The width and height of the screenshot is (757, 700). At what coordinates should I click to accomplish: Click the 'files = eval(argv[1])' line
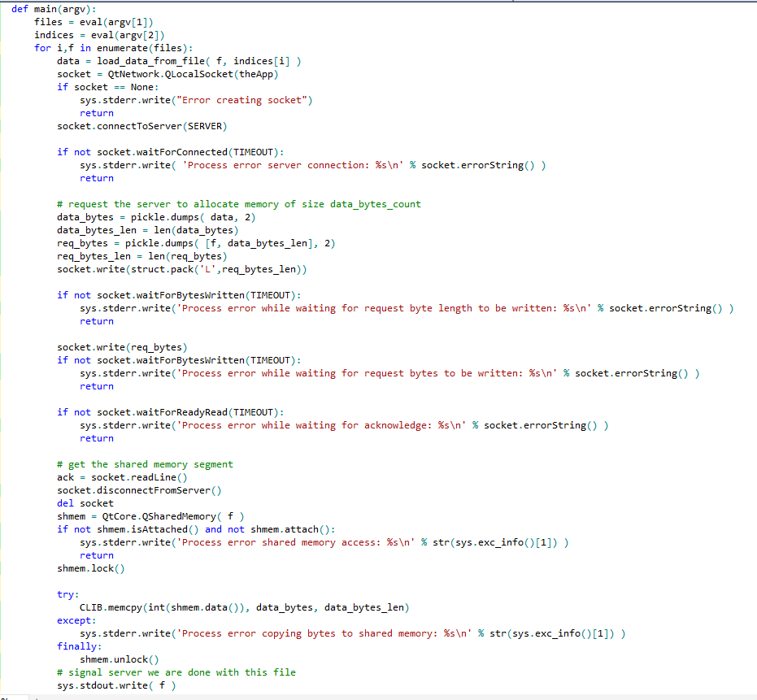coord(94,22)
